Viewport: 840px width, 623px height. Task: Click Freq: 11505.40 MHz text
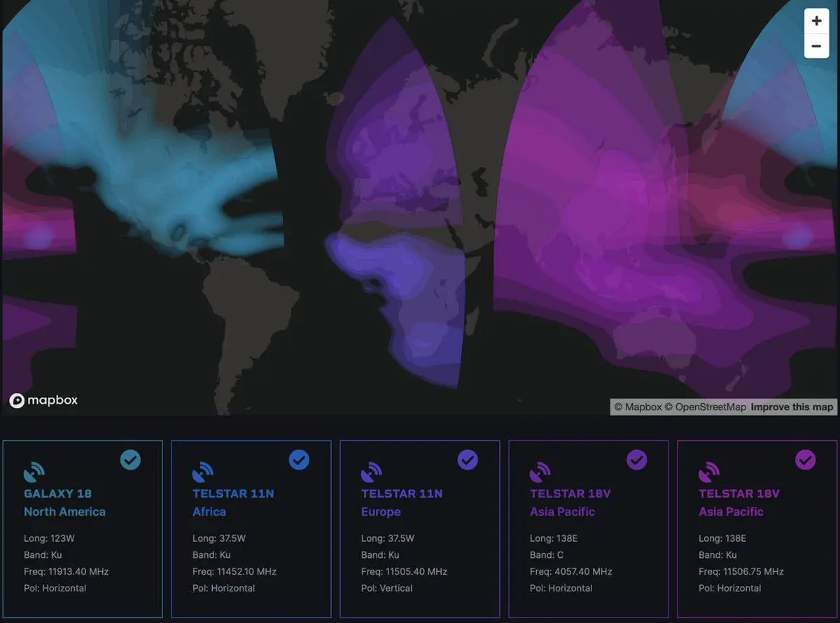point(404,571)
